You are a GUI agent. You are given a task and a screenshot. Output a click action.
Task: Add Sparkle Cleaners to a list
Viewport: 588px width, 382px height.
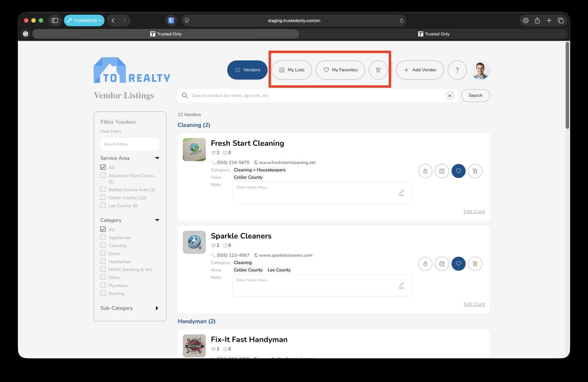tap(442, 264)
